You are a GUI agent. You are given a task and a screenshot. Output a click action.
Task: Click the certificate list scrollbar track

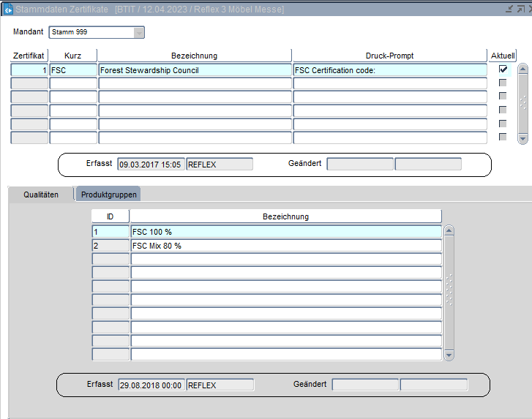point(522,103)
